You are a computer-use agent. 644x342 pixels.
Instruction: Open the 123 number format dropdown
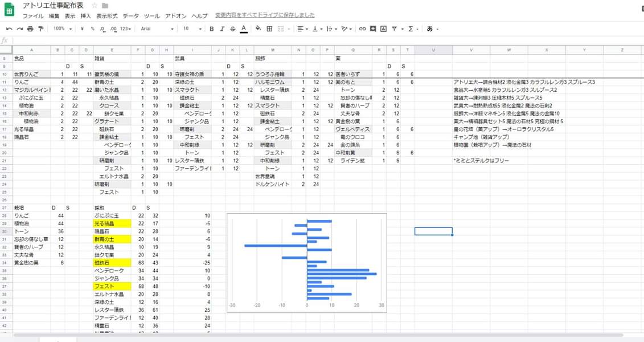(x=126, y=28)
